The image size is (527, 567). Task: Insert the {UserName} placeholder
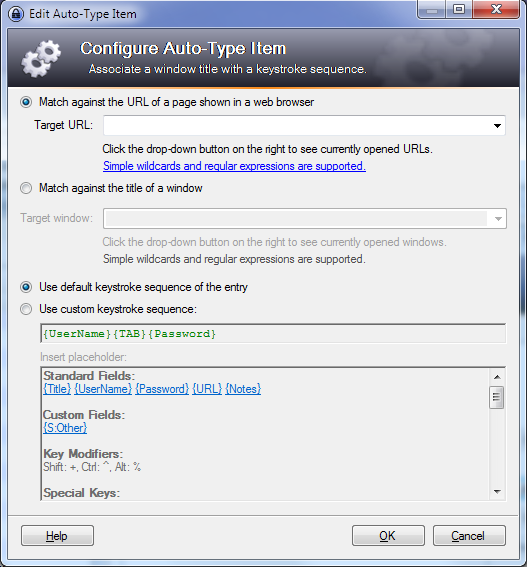103,389
